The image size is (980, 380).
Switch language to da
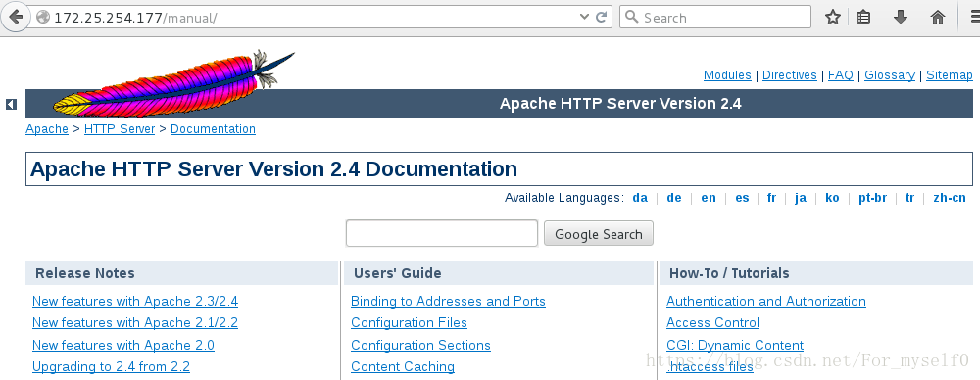[640, 198]
